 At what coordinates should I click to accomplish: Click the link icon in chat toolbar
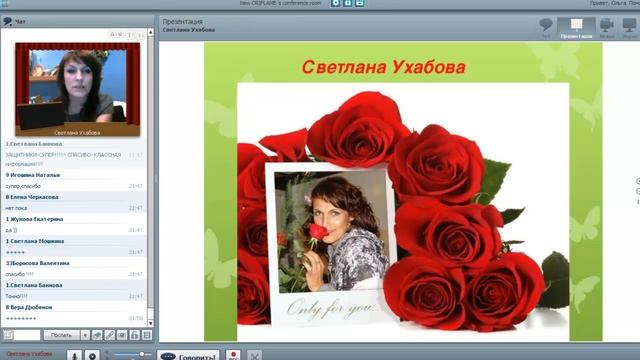click(x=110, y=335)
